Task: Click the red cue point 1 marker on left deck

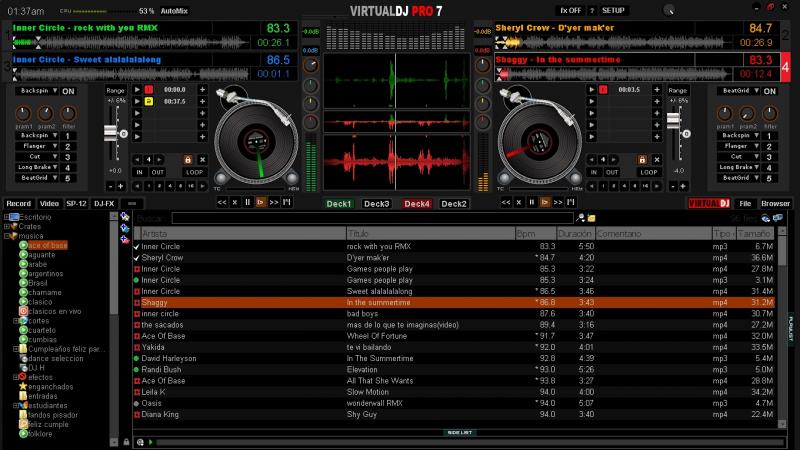Action: tap(148, 90)
